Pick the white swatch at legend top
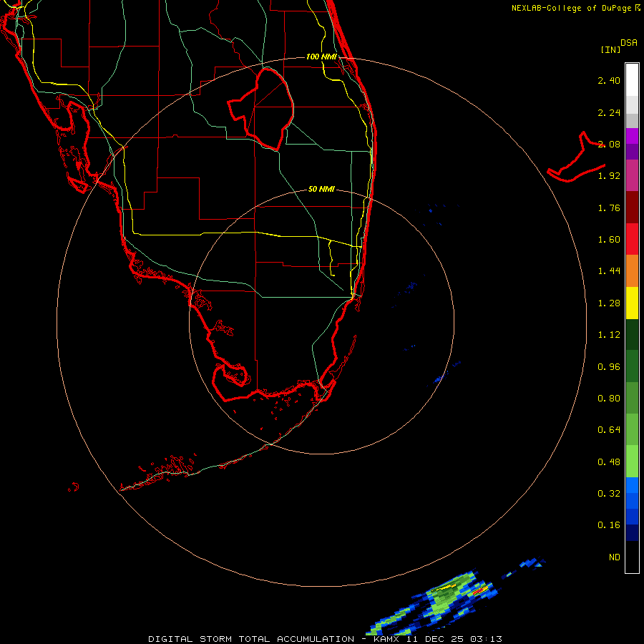 632,80
